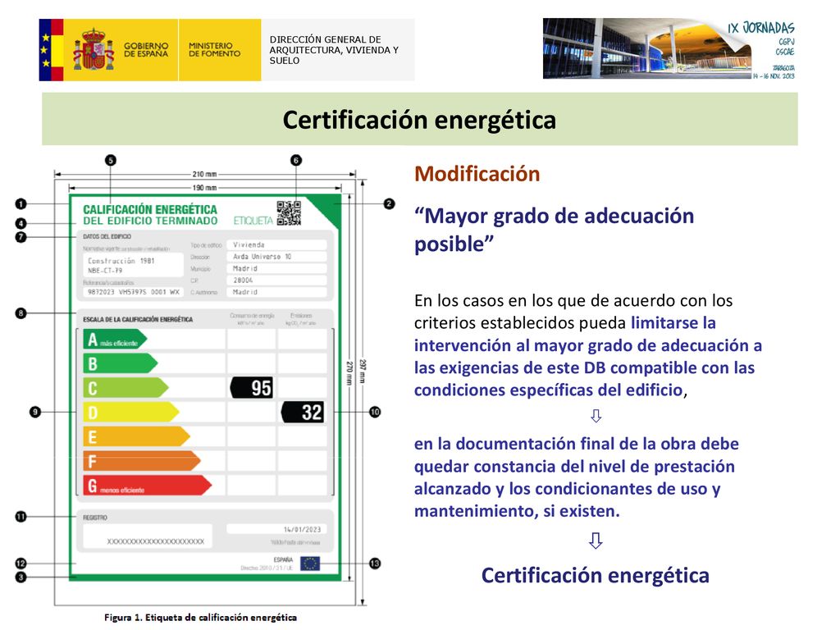This screenshot has width=840, height=630.
Task: Click 'DEL EDIFICIO TERMINADO' subtitle on label
Action: tap(150, 221)
